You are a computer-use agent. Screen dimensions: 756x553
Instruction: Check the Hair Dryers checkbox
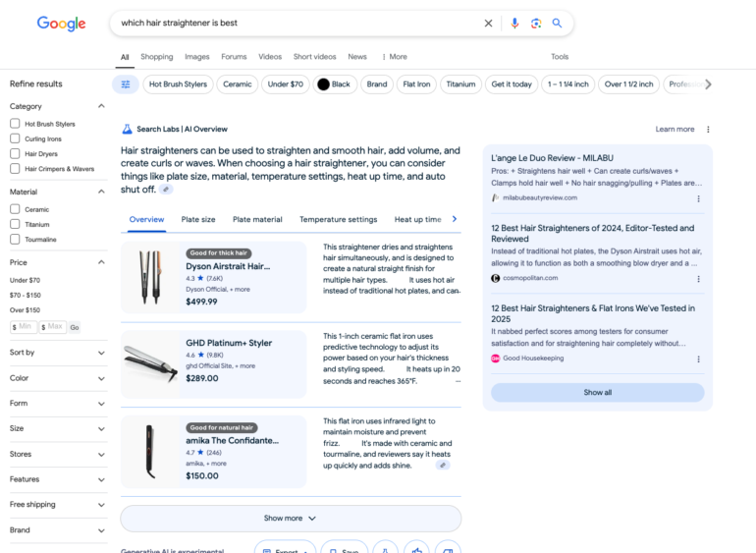[15, 153]
